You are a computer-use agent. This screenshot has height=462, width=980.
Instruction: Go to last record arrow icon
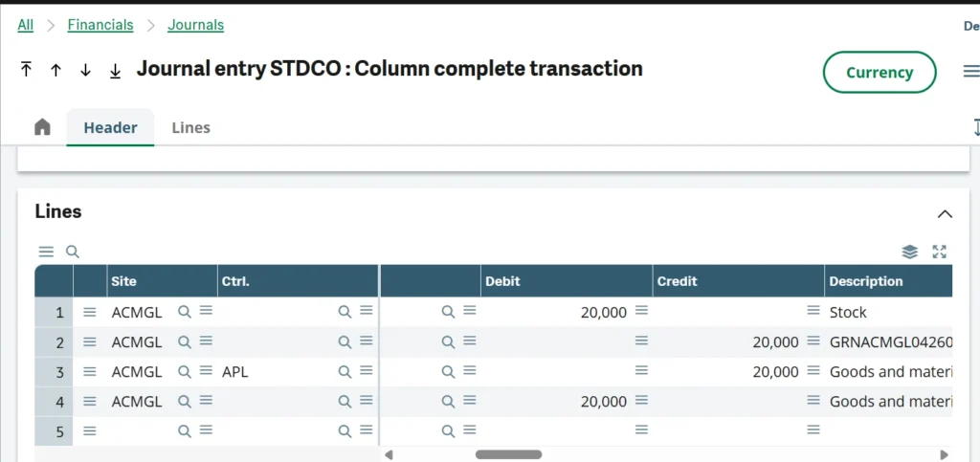(x=115, y=70)
